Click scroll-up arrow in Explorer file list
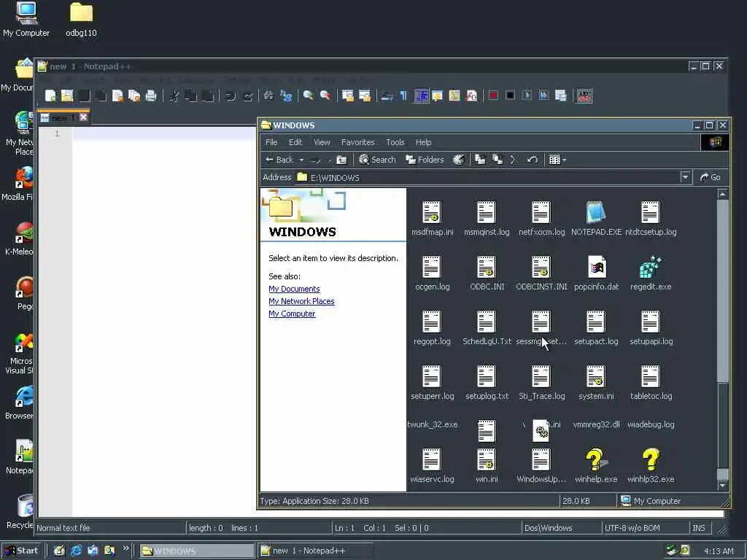Viewport: 747px width, 560px height. (723, 194)
